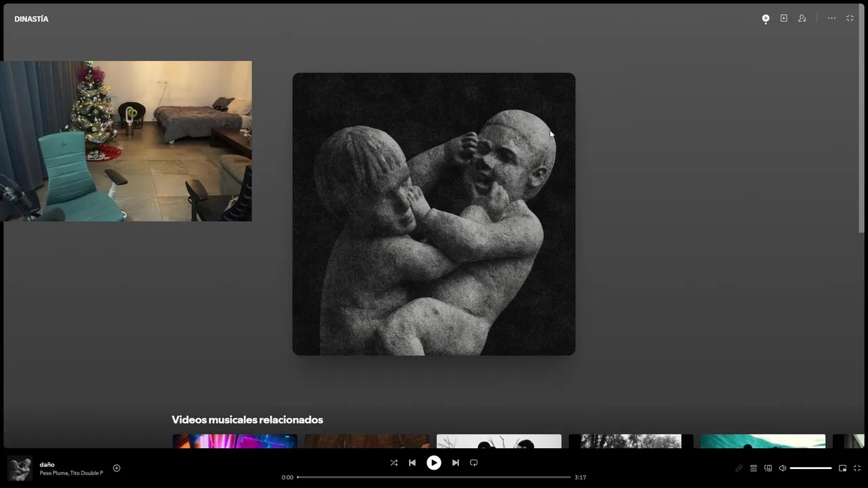Add 'daño' to Liked Songs plus icon
Image resolution: width=868 pixels, height=488 pixels.
[117, 468]
